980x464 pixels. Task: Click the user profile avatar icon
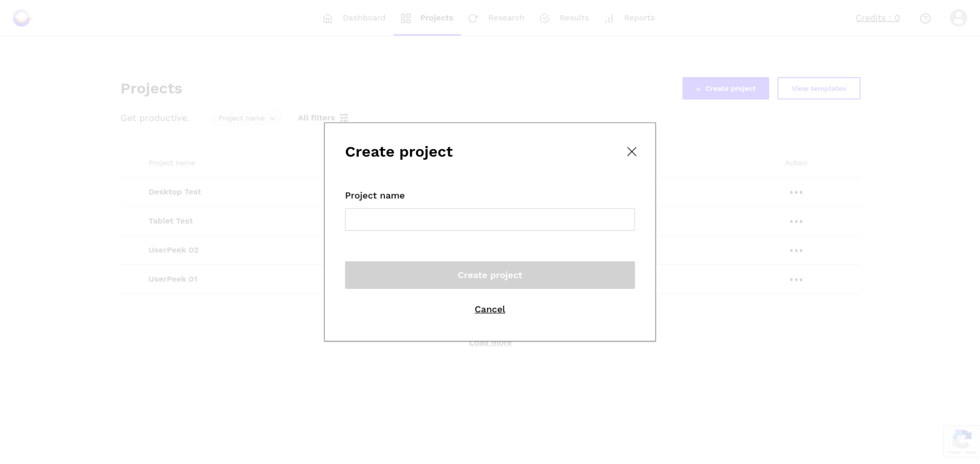click(959, 18)
